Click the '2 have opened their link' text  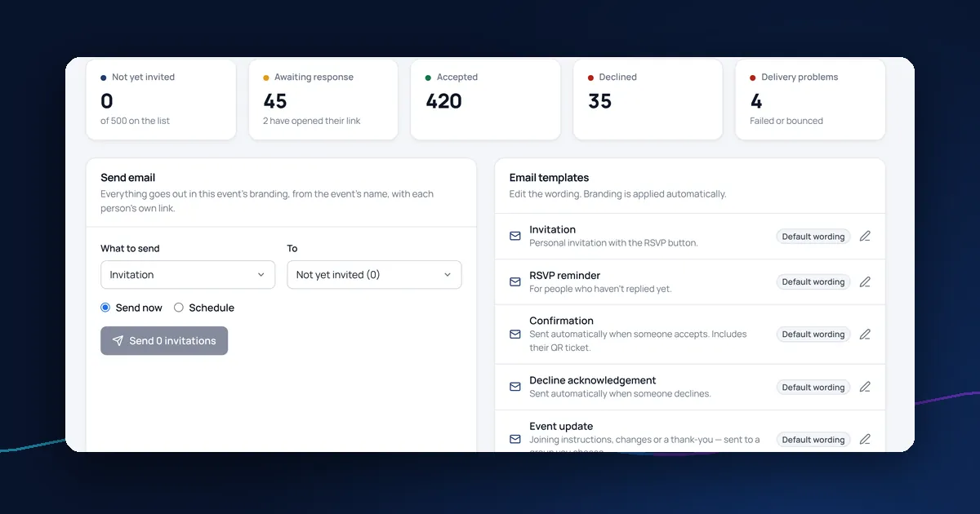(x=312, y=121)
